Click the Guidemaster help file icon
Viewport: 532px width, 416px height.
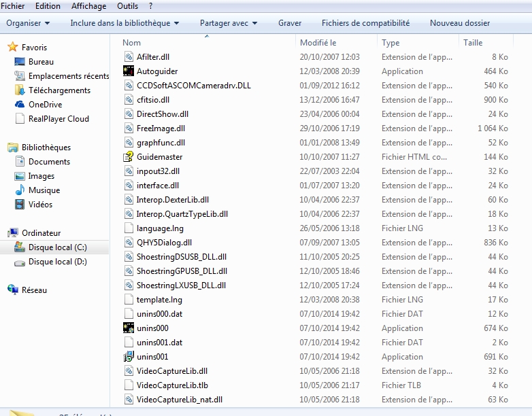[x=129, y=156]
